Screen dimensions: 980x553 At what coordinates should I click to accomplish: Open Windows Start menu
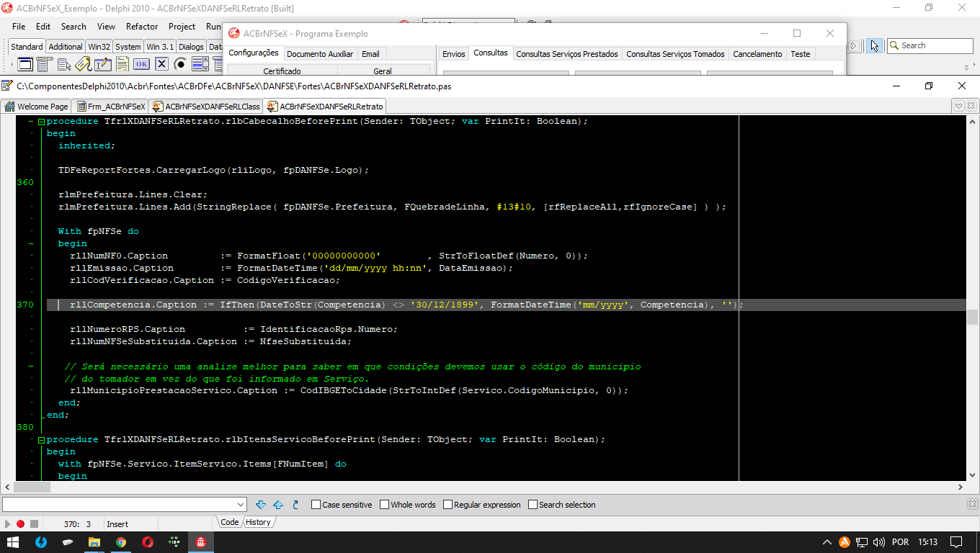coord(13,541)
